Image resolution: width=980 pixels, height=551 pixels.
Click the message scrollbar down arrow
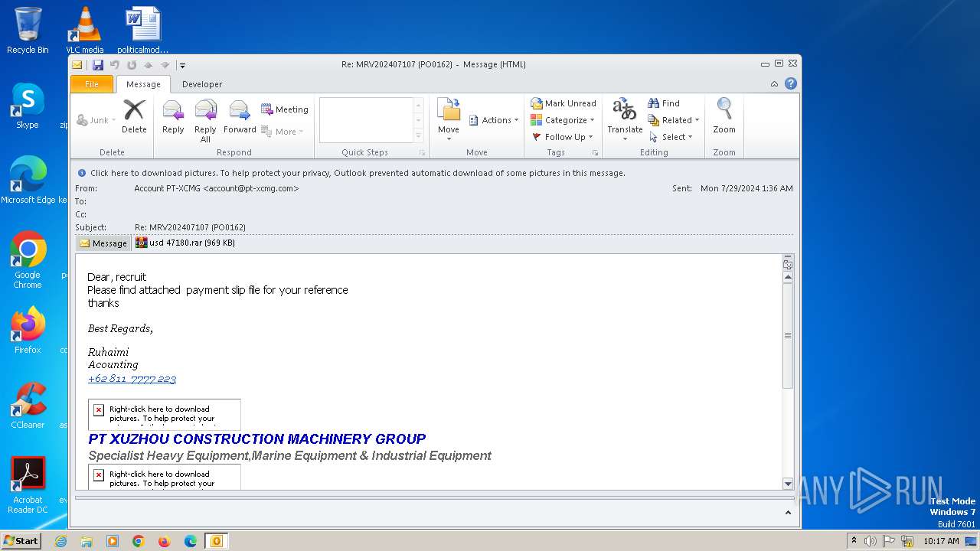pyautogui.click(x=788, y=484)
